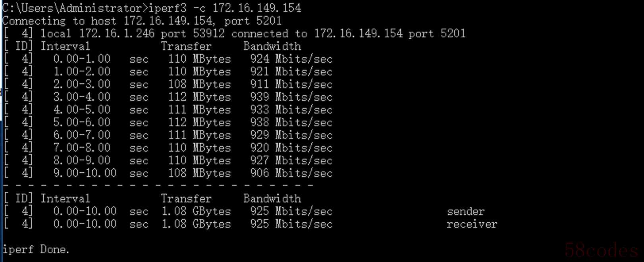644x262 pixels.
Task: Click the "iperf Done." message
Action: 36,250
